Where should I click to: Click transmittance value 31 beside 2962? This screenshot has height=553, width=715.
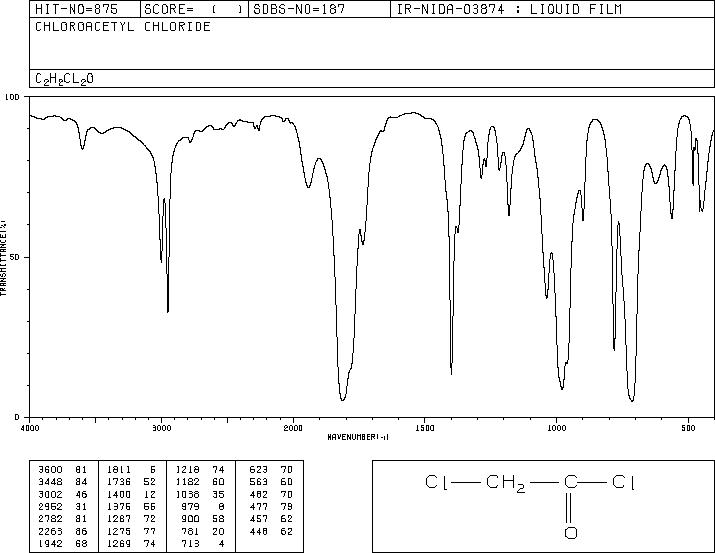(x=81, y=507)
